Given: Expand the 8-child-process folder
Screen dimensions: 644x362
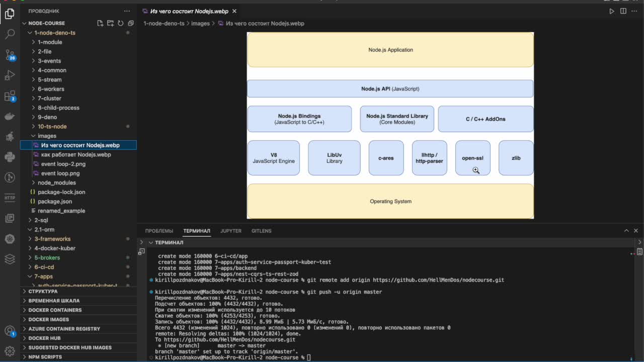Looking at the screenshot, I should point(78,108).
